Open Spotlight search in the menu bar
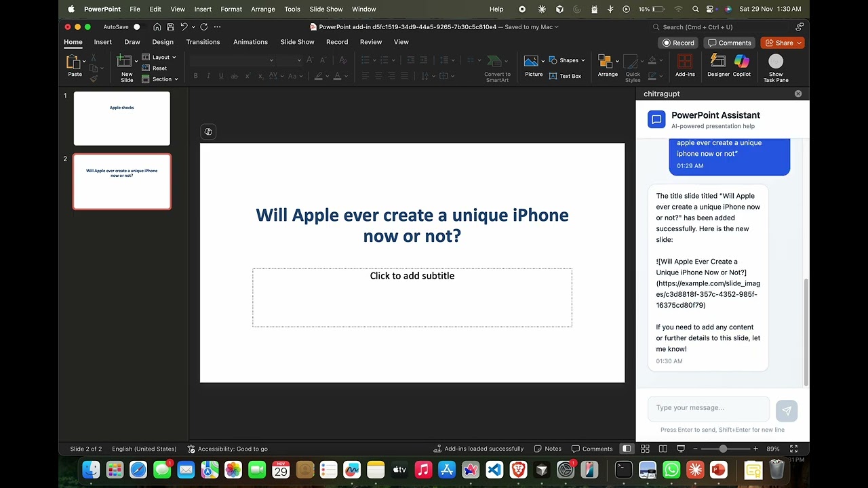Image resolution: width=868 pixels, height=488 pixels. [695, 9]
